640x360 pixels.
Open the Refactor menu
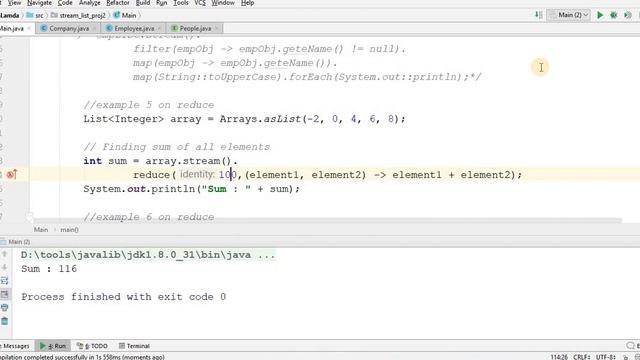click(x=118, y=3)
